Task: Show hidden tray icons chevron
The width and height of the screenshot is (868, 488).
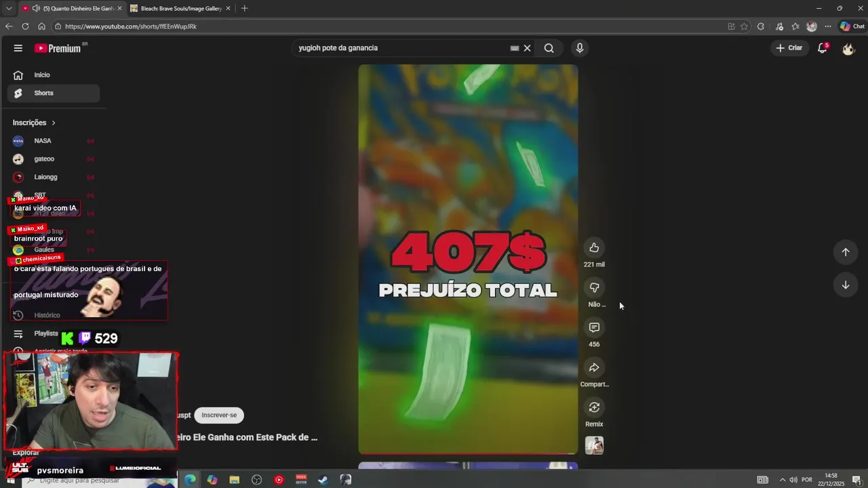Action: click(x=782, y=480)
